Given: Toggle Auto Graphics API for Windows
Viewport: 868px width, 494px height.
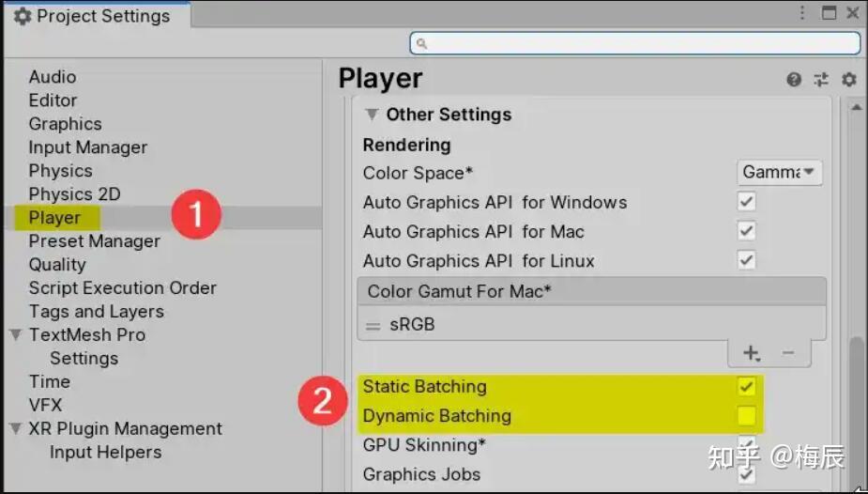Looking at the screenshot, I should 747,202.
